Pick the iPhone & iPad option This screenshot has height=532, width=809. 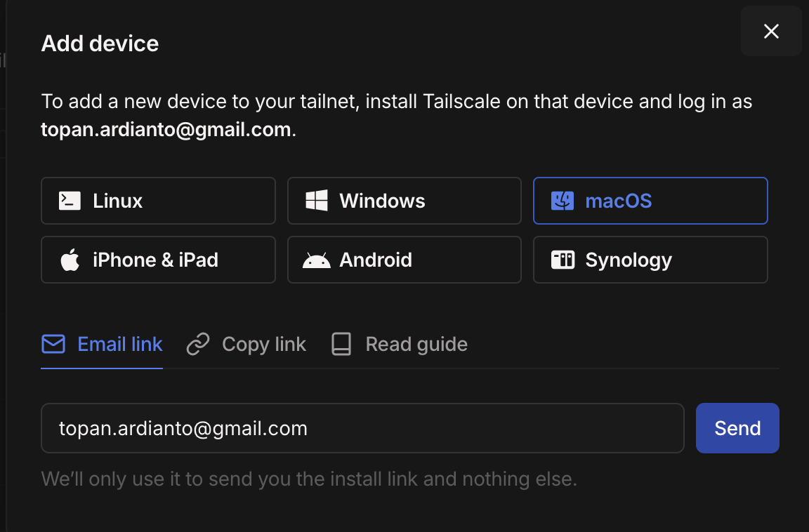pyautogui.click(x=158, y=260)
